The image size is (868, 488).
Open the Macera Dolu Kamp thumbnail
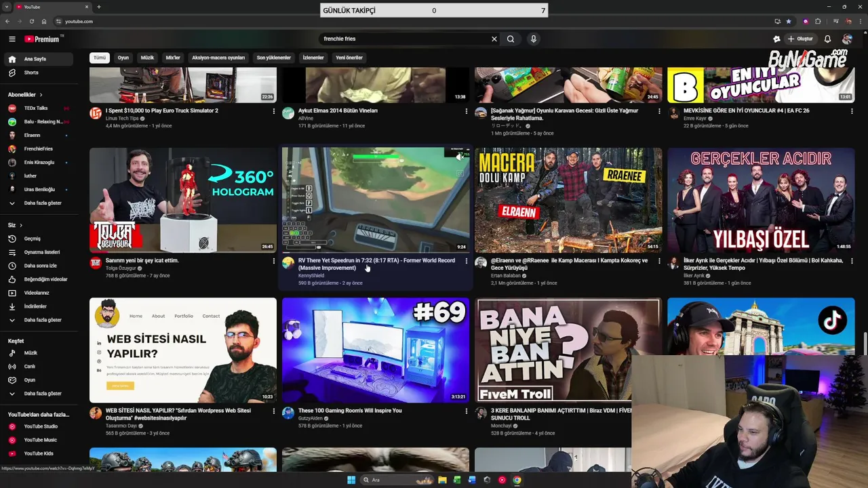coord(568,200)
